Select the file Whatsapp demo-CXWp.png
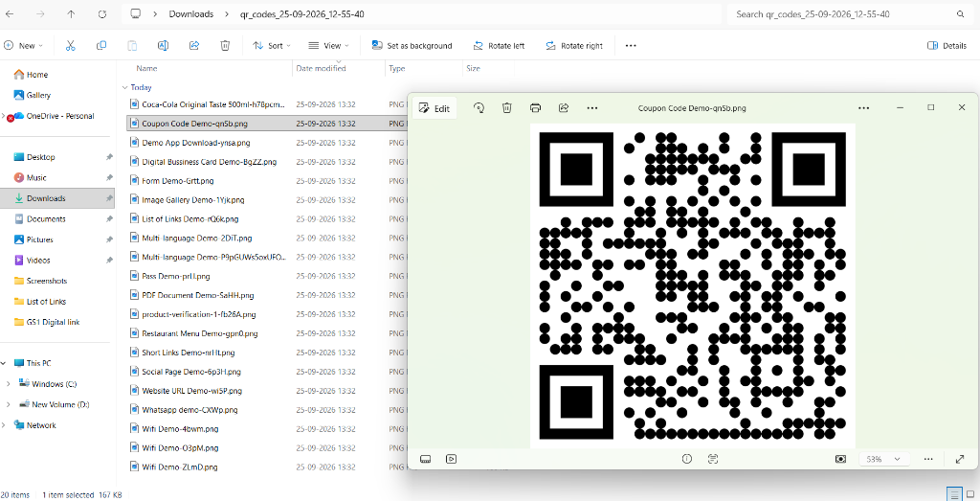 (189, 410)
